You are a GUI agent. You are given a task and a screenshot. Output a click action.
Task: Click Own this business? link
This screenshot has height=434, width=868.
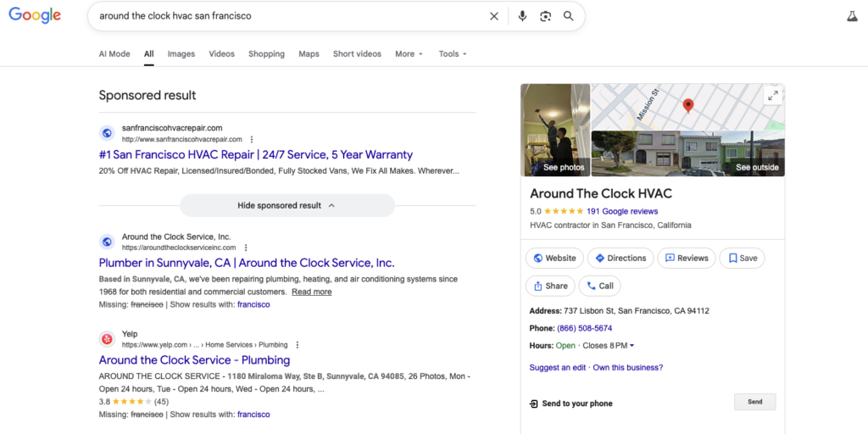[628, 368]
